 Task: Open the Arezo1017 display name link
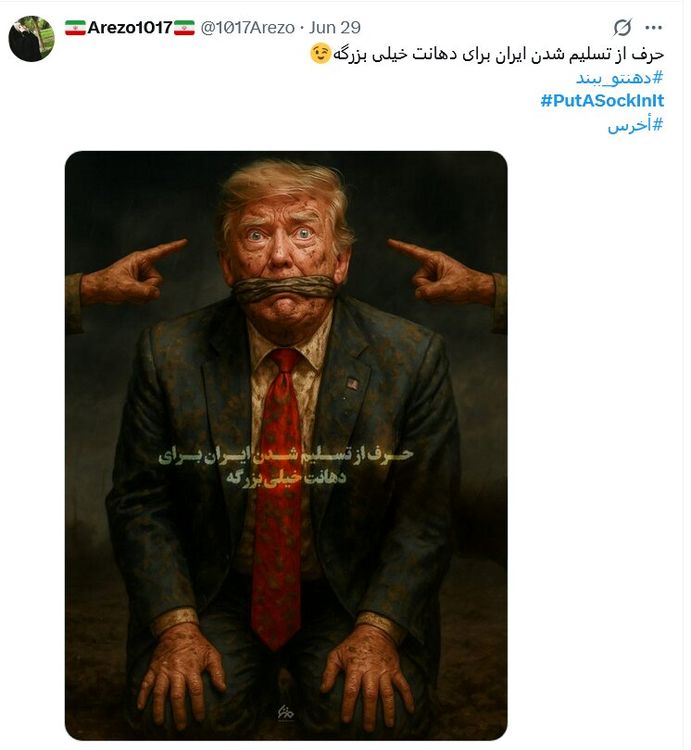pos(130,28)
